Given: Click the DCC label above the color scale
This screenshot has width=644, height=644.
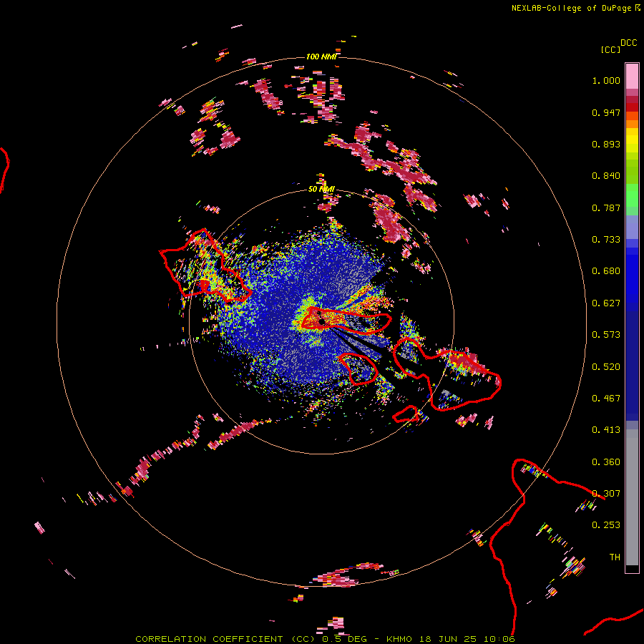Looking at the screenshot, I should [x=629, y=43].
